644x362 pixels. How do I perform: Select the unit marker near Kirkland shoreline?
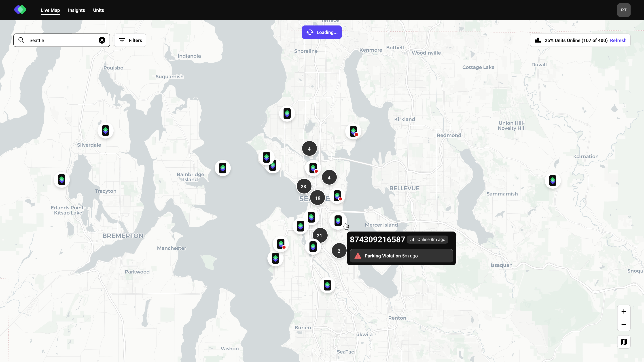click(x=353, y=131)
